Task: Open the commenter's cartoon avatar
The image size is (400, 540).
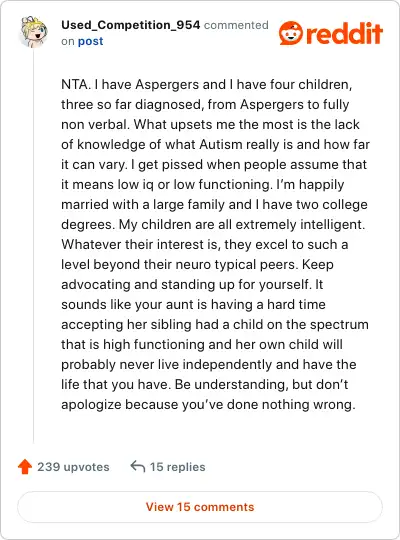Action: click(33, 32)
